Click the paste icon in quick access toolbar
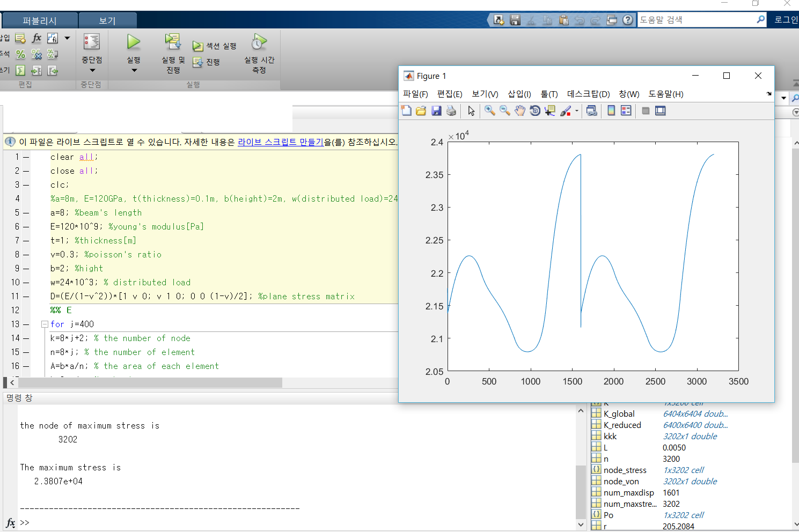 coord(563,20)
